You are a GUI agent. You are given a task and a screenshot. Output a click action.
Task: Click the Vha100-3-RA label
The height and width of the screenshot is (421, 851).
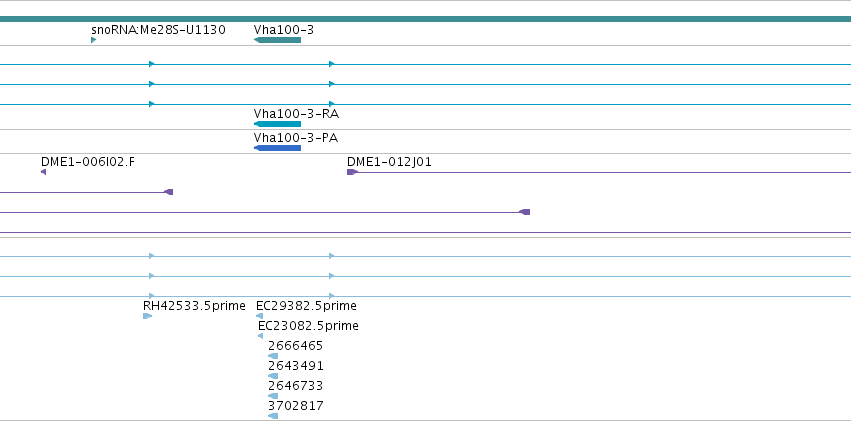point(296,114)
